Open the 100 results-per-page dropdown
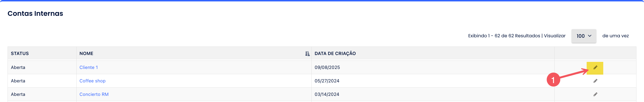Screen dimensions: 644x102 pyautogui.click(x=584, y=36)
